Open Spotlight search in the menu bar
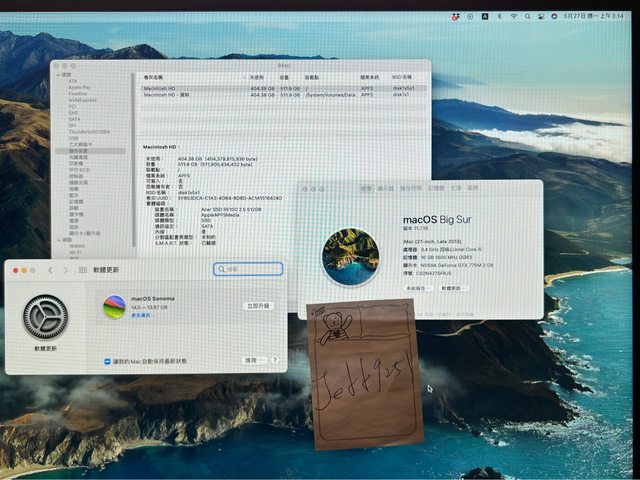 coord(529,16)
